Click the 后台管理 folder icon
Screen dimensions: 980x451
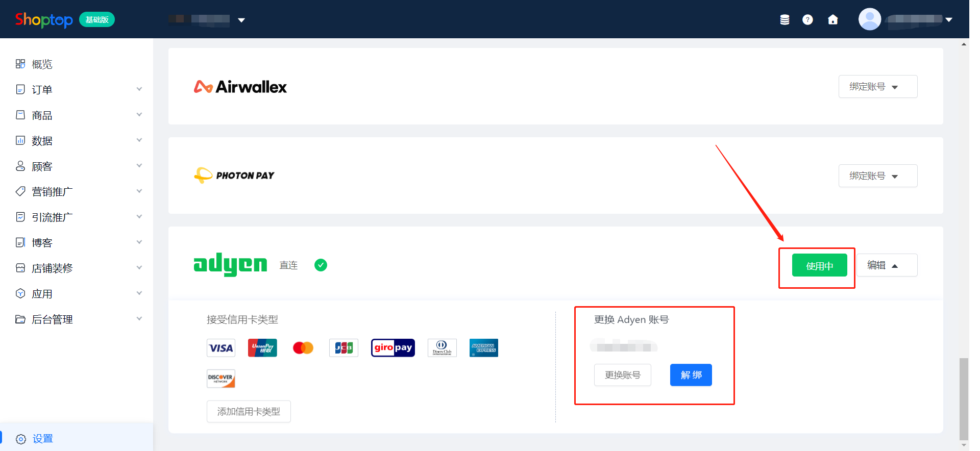(20, 319)
